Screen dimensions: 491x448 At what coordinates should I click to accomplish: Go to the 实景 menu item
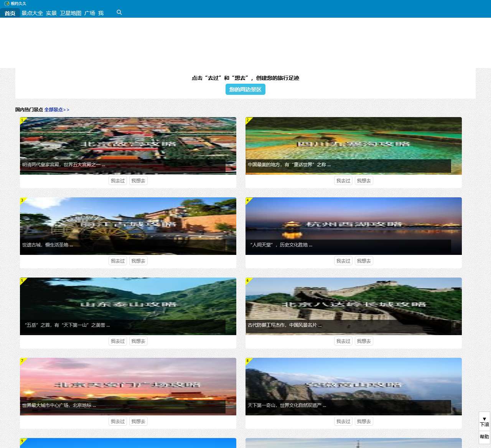pyautogui.click(x=51, y=13)
